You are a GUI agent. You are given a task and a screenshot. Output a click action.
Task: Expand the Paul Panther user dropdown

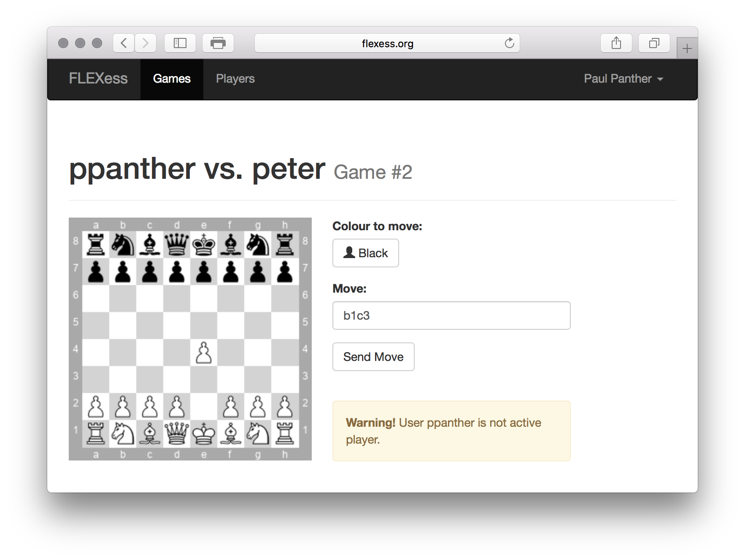pos(624,79)
